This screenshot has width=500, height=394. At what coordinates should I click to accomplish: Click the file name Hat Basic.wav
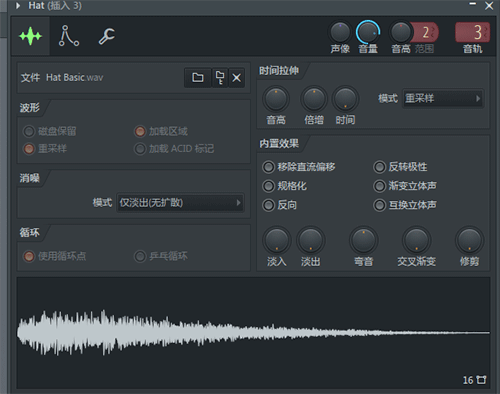pyautogui.click(x=75, y=78)
